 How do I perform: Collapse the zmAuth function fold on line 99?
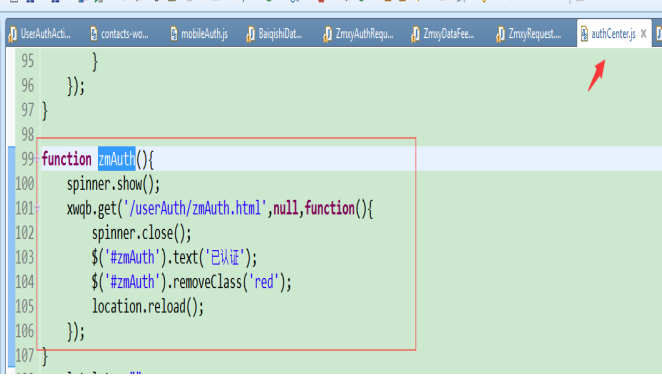(37, 159)
